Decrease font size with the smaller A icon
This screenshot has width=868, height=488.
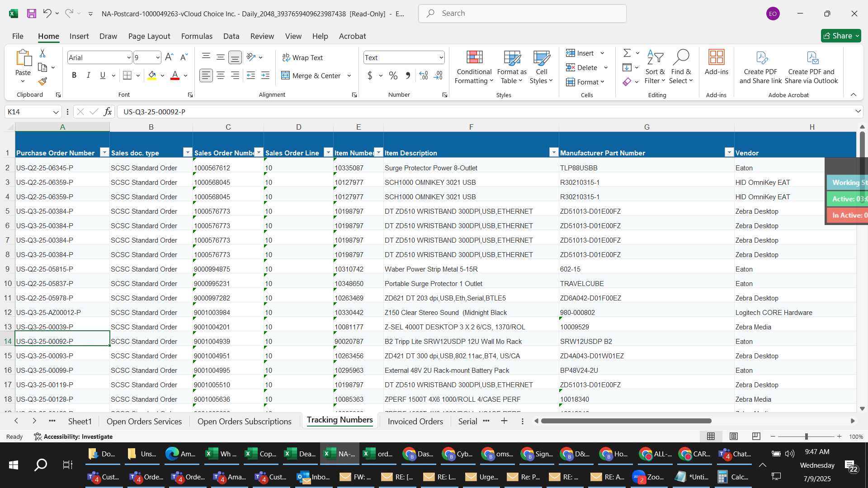tap(184, 57)
